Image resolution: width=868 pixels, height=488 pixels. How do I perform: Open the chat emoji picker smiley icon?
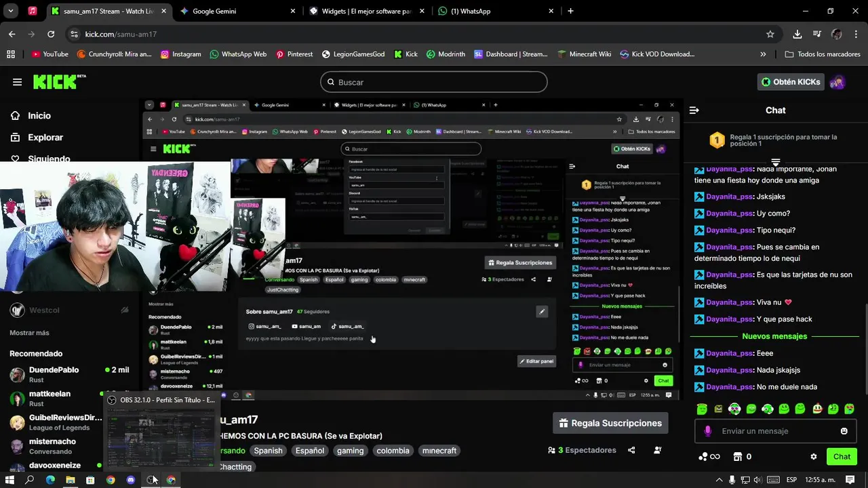(844, 431)
